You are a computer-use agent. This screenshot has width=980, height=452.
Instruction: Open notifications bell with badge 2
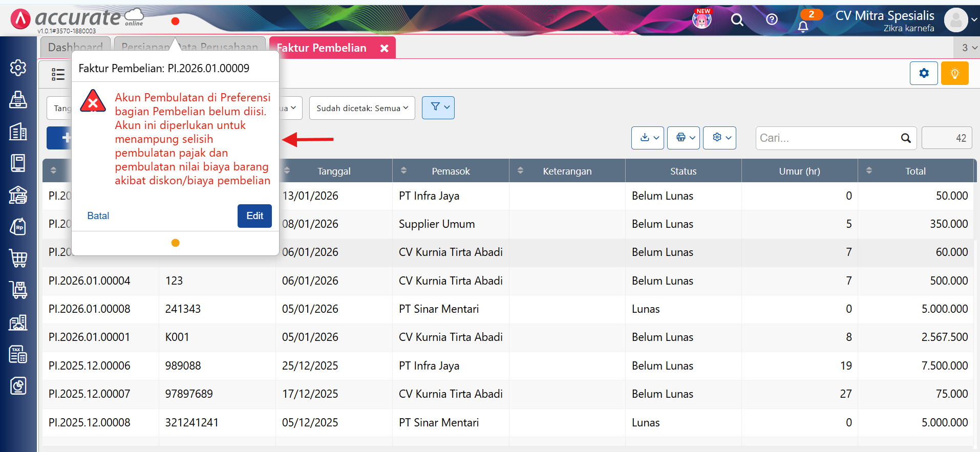pyautogui.click(x=803, y=26)
